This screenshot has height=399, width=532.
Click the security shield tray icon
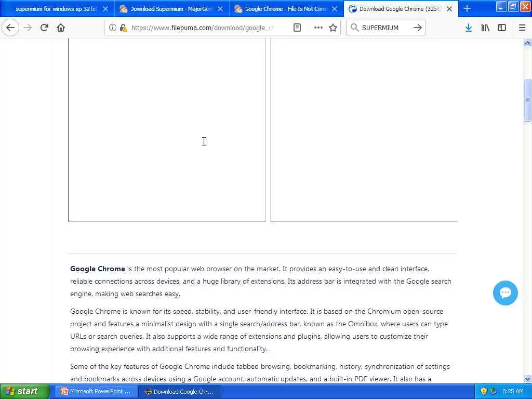coord(484,391)
